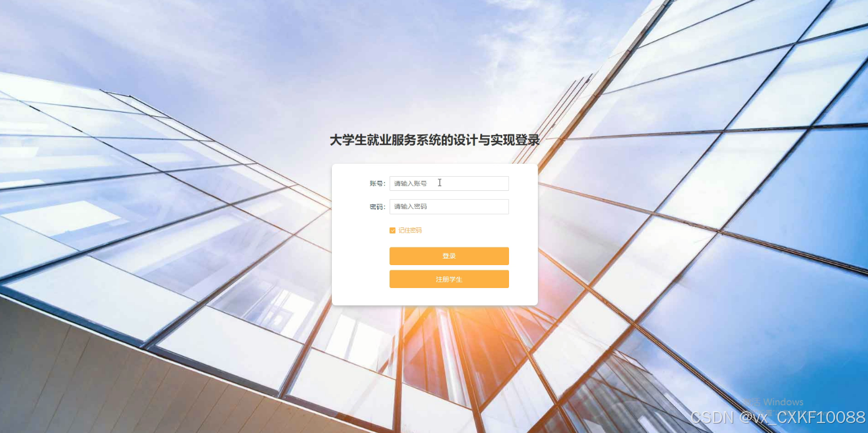Click empty white space below 注册学生 button
Image resolution: width=868 pixels, height=433 pixels.
pos(449,297)
